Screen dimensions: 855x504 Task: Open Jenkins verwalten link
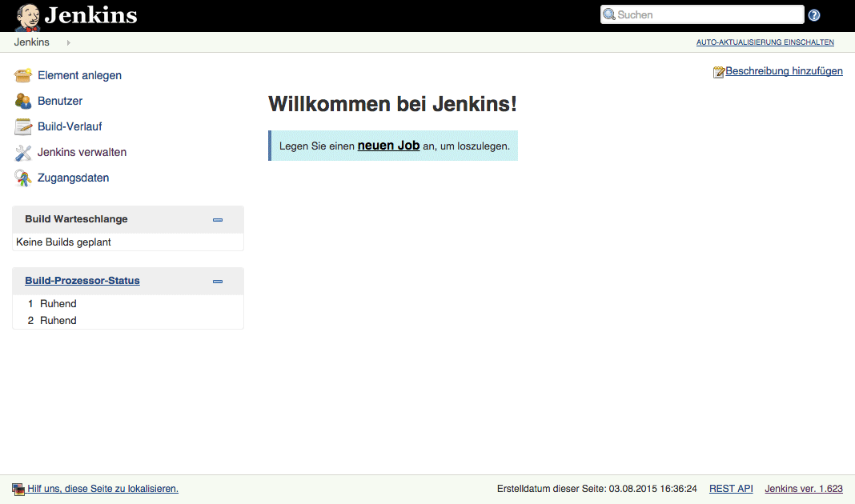pos(82,152)
